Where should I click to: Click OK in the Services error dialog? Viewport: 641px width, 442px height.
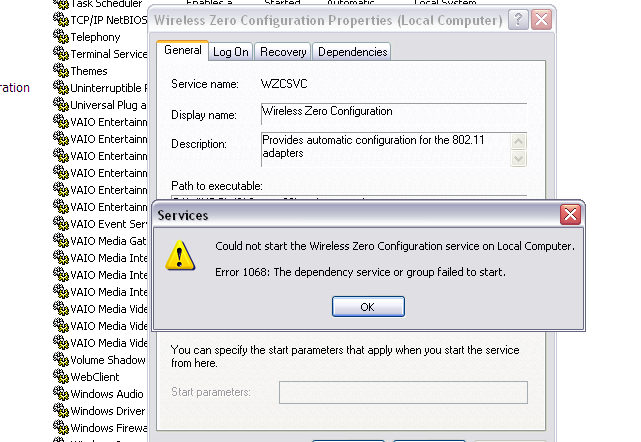368,307
